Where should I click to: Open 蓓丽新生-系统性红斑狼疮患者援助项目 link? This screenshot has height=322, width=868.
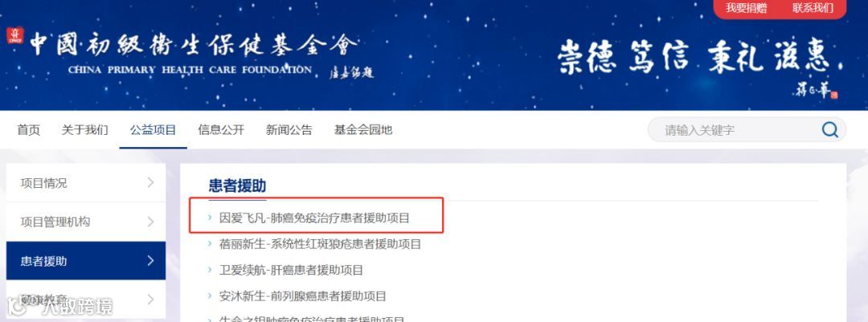tap(321, 244)
